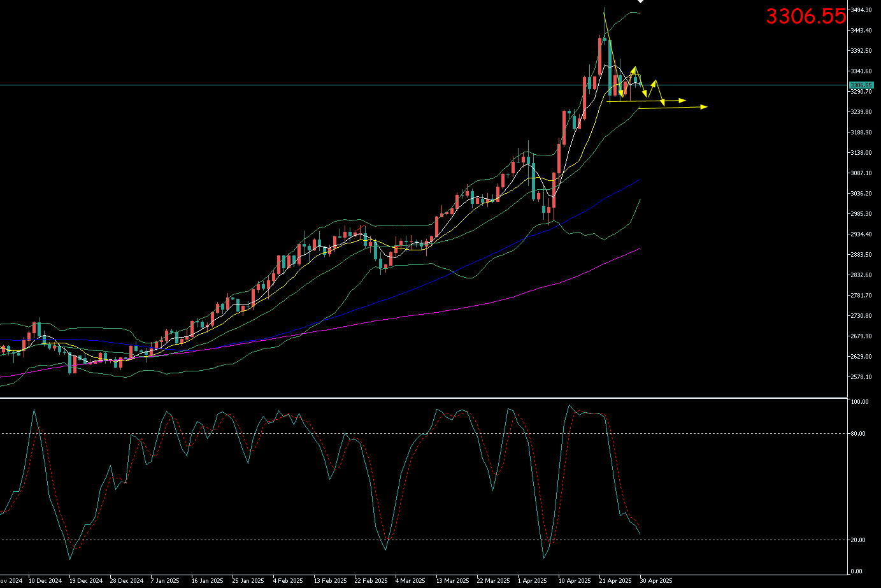Click the 1 Apr 2025 date label
The height and width of the screenshot is (588, 881).
(x=532, y=581)
